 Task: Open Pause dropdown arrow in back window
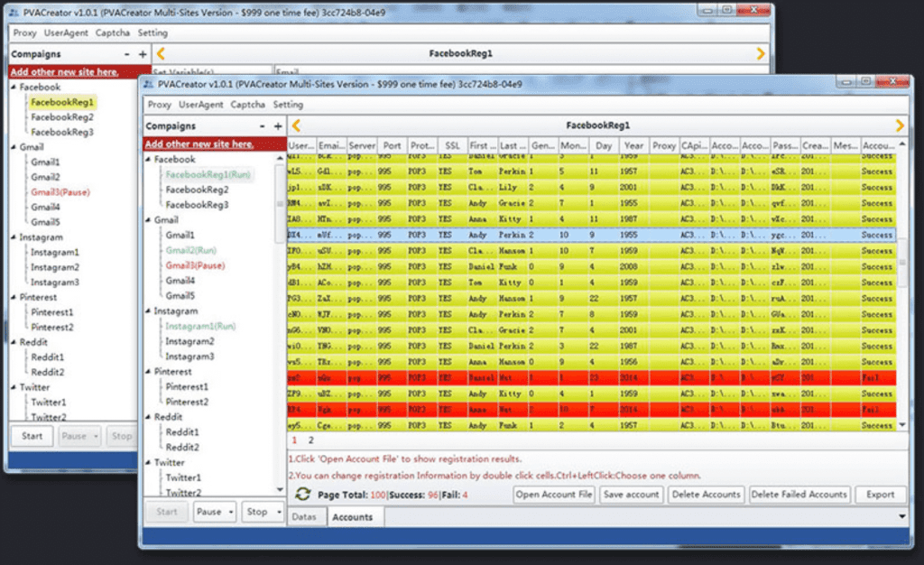(x=96, y=437)
